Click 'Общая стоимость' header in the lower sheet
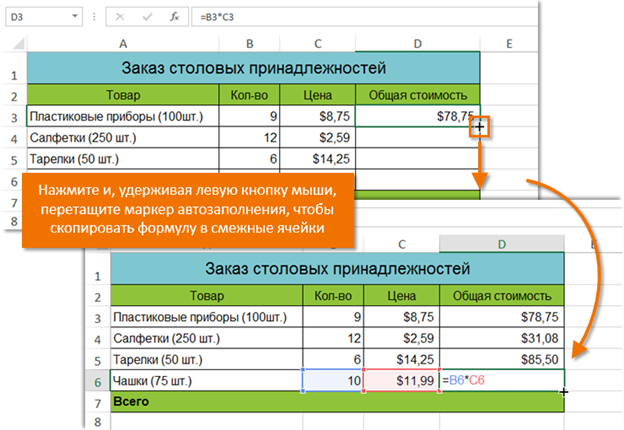624x430 pixels. [x=502, y=296]
